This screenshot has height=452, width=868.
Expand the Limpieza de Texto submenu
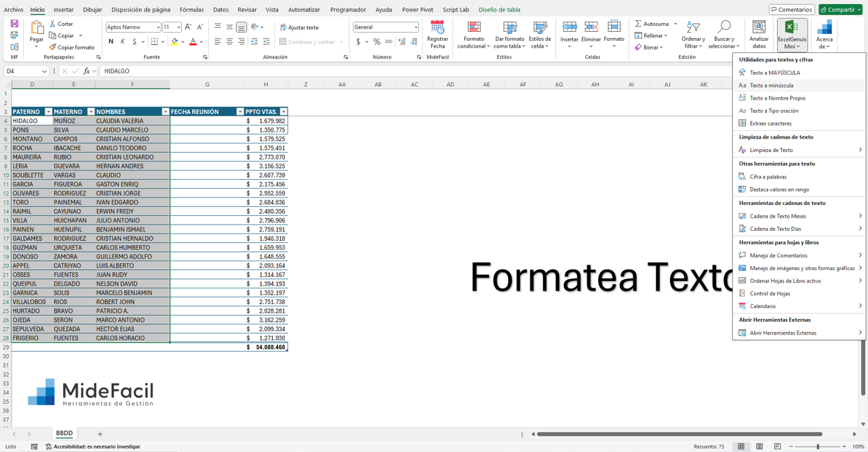[799, 150]
